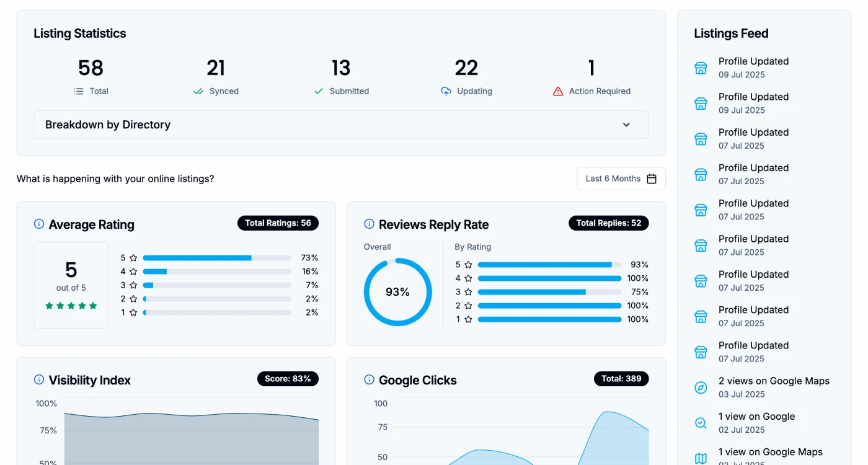Click the map icon for 1 view on Google Maps
868x465 pixels.
(701, 458)
